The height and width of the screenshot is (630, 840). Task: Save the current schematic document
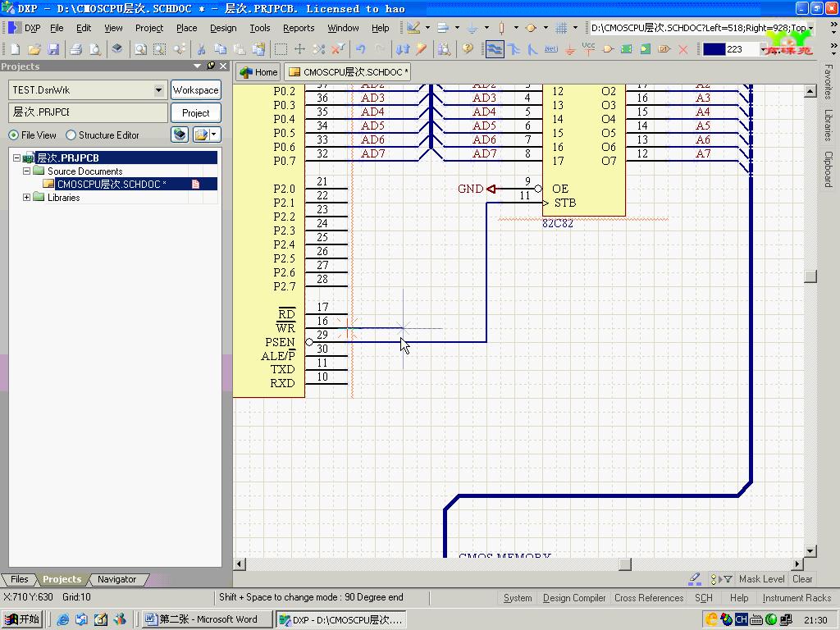coord(53,49)
